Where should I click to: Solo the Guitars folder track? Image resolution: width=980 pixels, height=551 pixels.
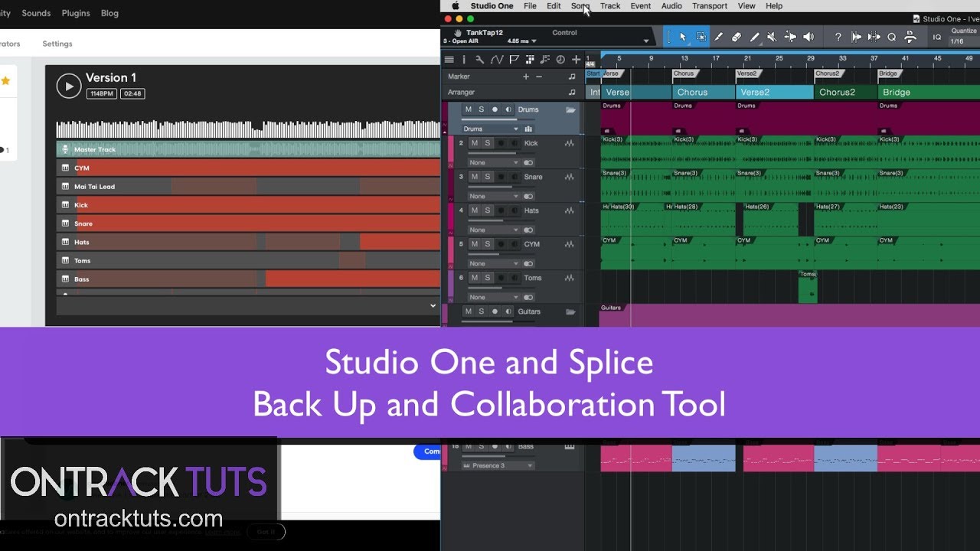481,311
